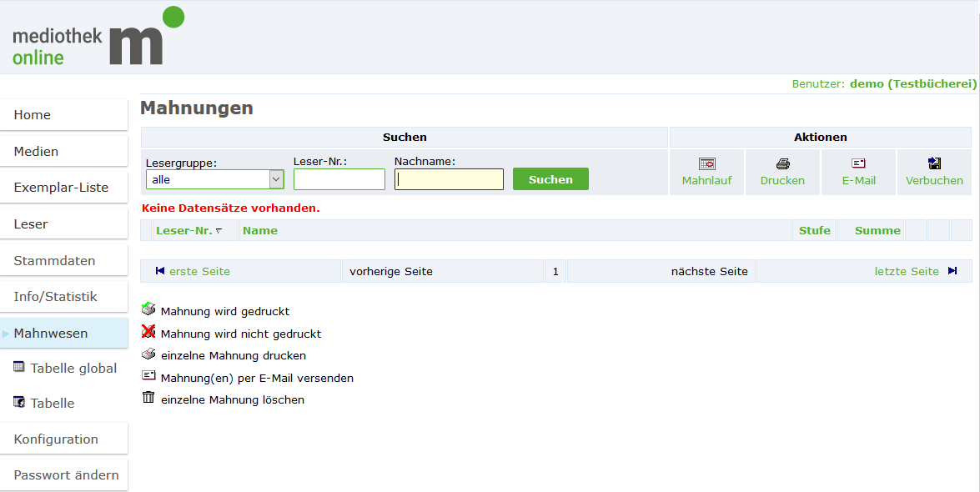This screenshot has height=492, width=980.
Task: Click the Tabelle global table icon
Action: click(x=19, y=367)
